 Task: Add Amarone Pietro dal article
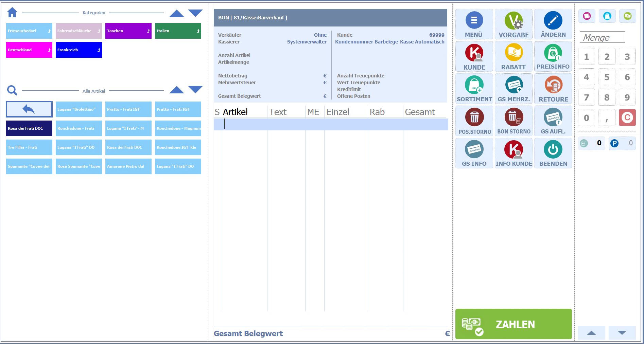click(128, 166)
